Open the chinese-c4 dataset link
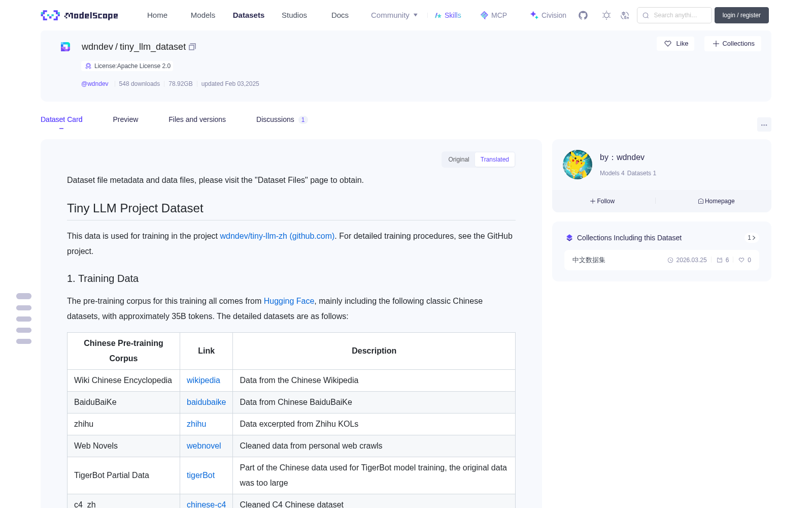This screenshot has height=508, width=812. click(206, 504)
